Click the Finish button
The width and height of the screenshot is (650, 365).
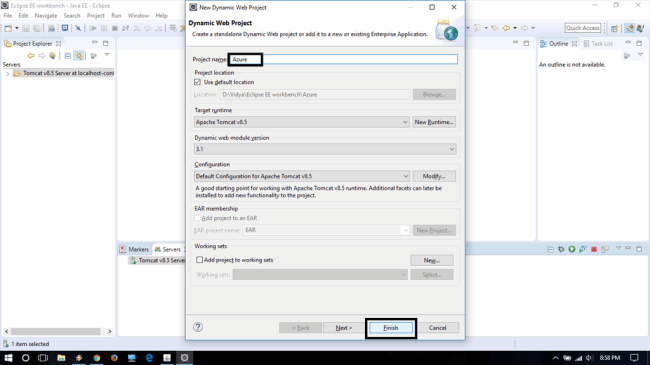(x=390, y=328)
